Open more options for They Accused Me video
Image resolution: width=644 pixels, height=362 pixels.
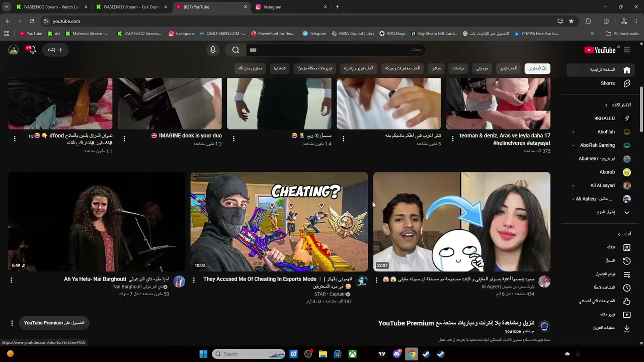[x=194, y=280]
